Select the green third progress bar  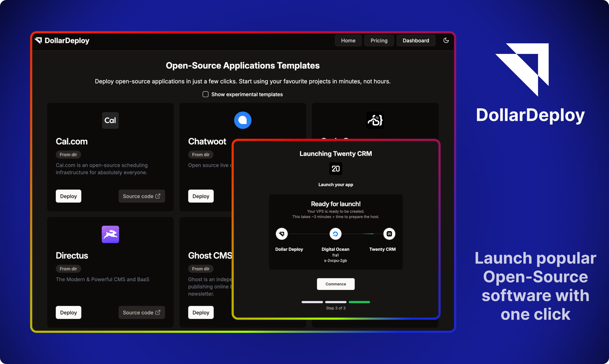pos(359,302)
